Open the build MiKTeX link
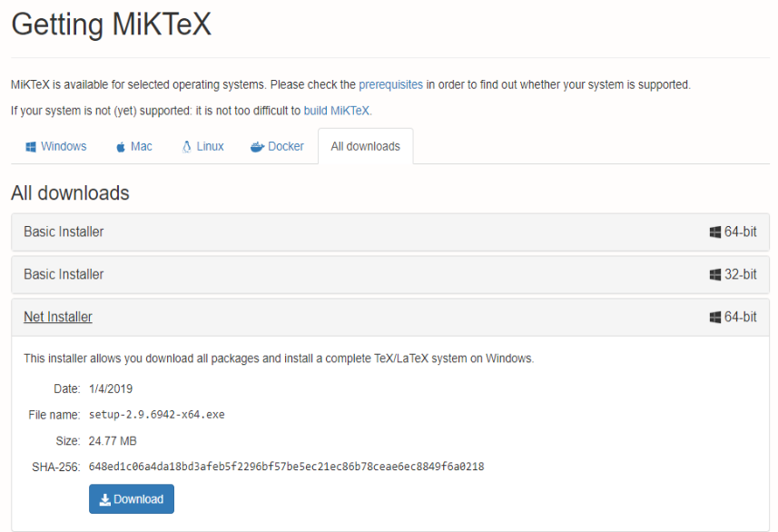 (337, 111)
